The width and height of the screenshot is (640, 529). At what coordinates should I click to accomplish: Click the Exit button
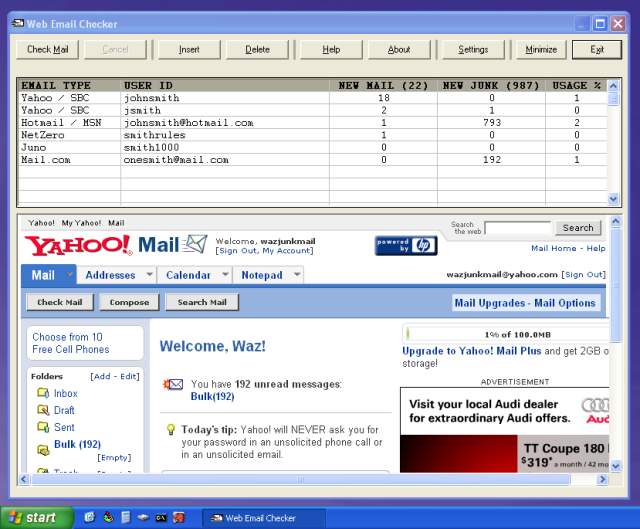pos(597,49)
